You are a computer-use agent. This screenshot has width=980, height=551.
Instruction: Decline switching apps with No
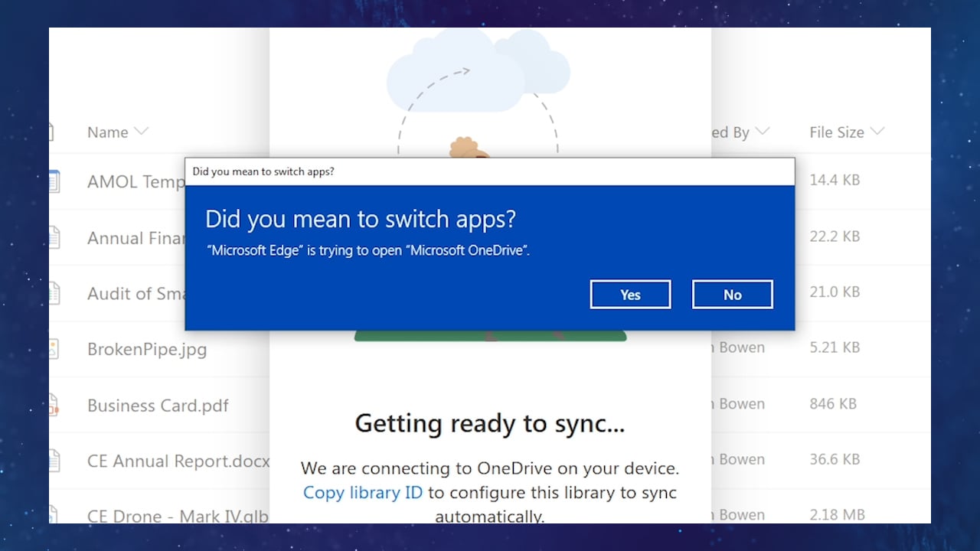click(x=733, y=295)
